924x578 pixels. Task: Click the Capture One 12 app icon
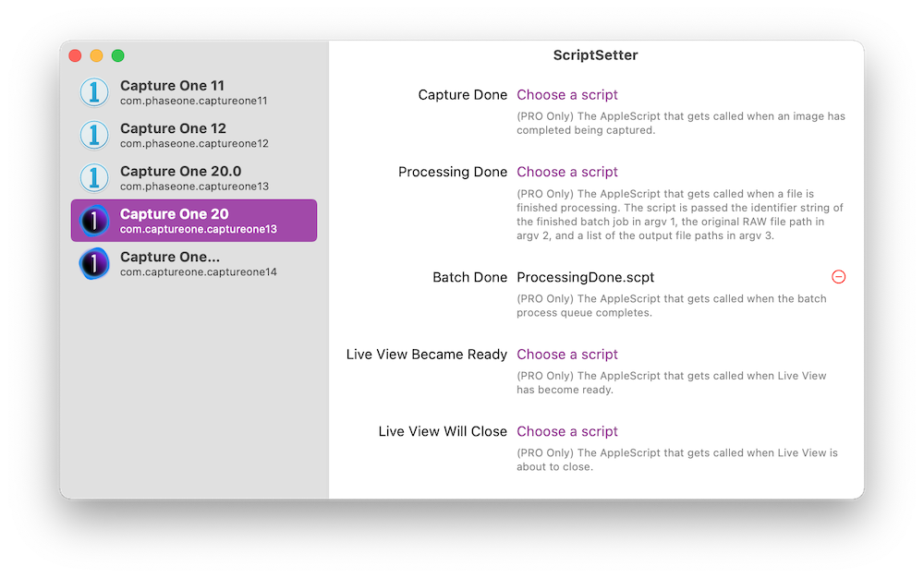[94, 135]
